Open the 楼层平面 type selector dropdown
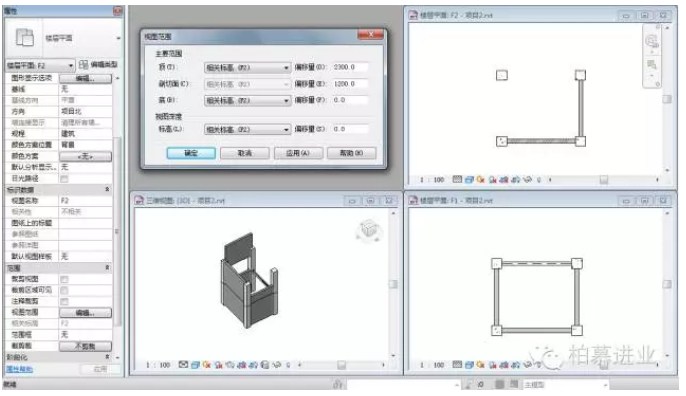This screenshot has height=396, width=686. [118, 38]
